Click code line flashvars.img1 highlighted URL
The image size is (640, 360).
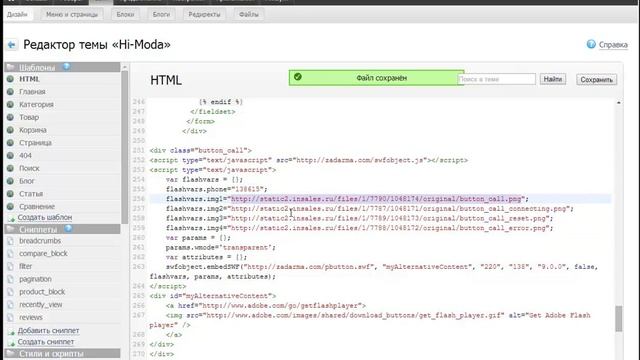point(376,199)
